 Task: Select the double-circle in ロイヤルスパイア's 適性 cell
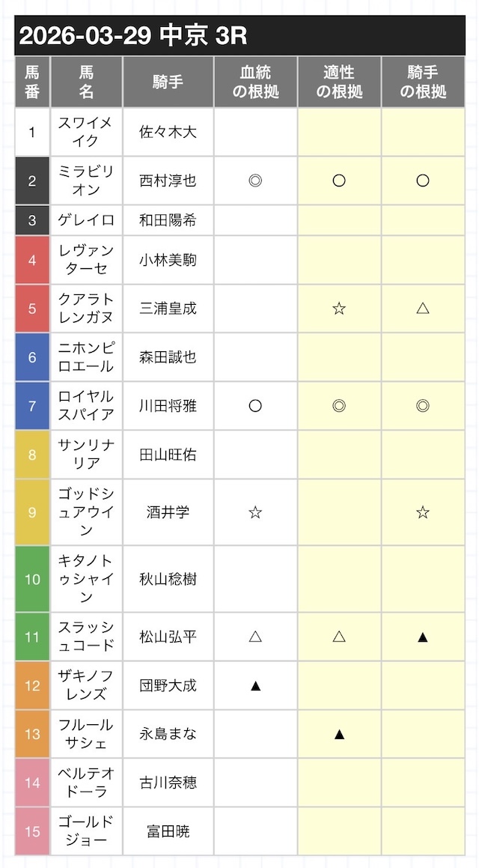point(339,406)
